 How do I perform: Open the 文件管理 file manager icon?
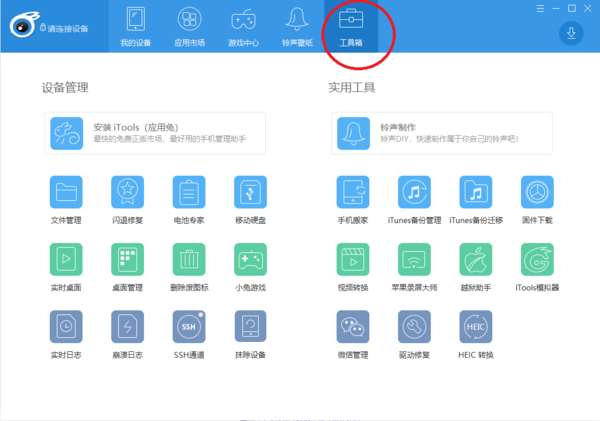coord(66,192)
